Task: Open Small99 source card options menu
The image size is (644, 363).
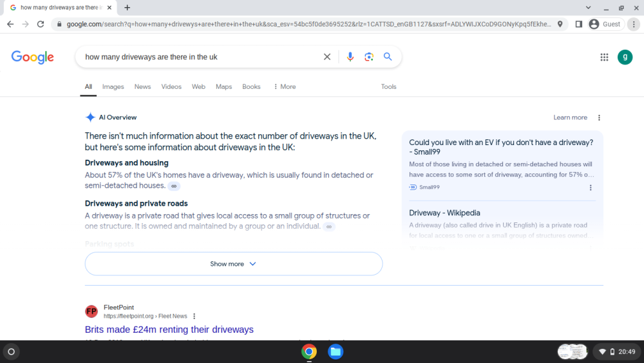Action: click(x=591, y=188)
